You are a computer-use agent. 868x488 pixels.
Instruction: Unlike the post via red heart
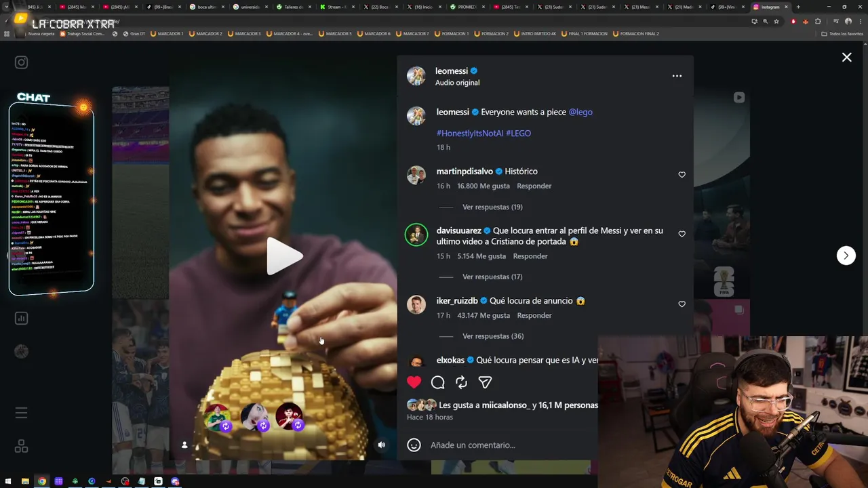[414, 382]
